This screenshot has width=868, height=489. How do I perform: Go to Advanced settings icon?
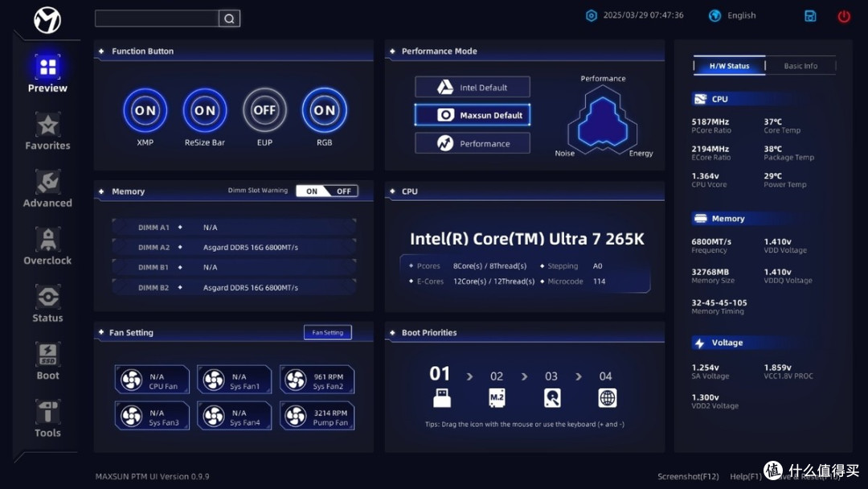pos(47,183)
